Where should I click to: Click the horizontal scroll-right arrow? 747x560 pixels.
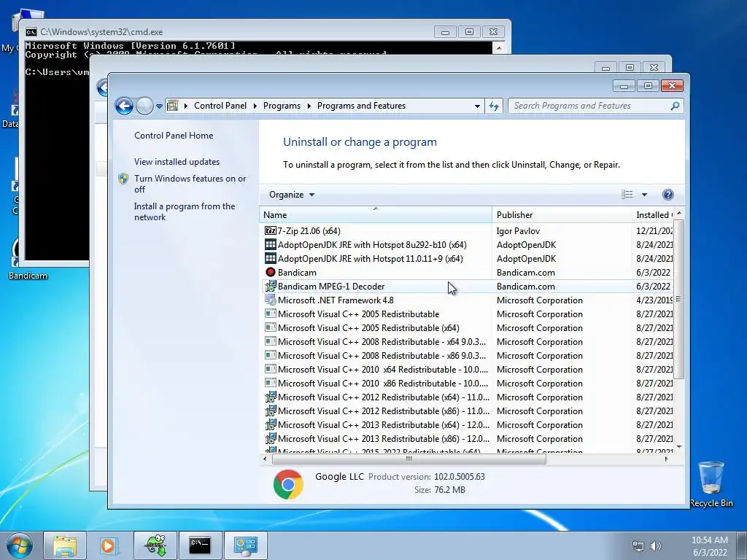(x=666, y=459)
